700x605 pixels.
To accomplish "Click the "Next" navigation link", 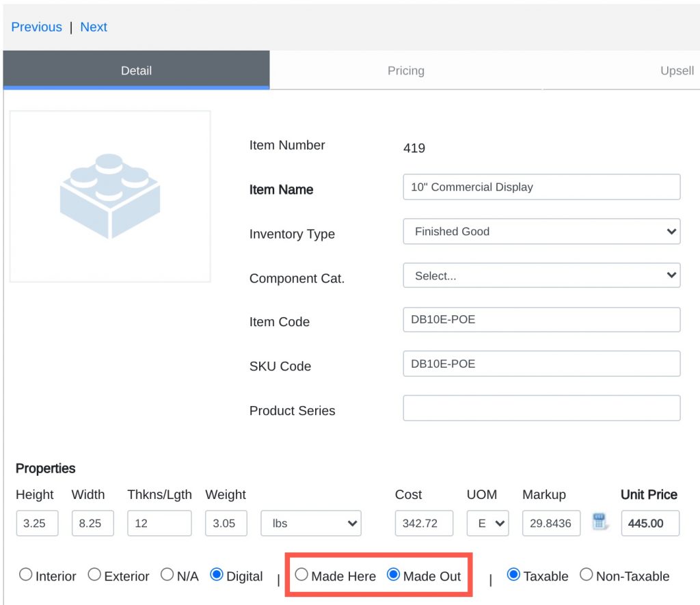I will click(x=94, y=27).
